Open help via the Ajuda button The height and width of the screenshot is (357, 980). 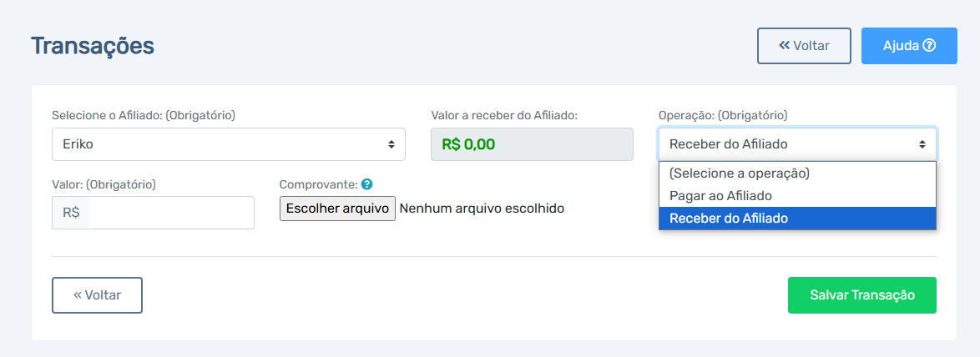pyautogui.click(x=909, y=46)
